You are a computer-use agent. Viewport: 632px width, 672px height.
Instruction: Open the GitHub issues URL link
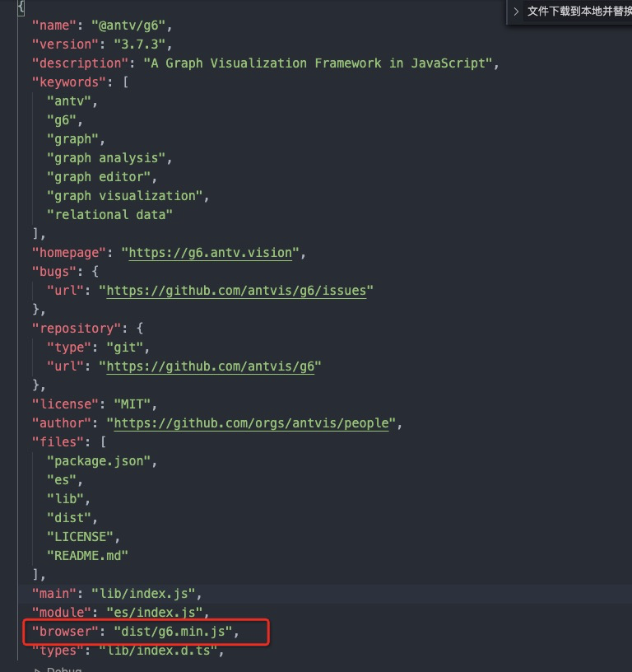pos(236,291)
